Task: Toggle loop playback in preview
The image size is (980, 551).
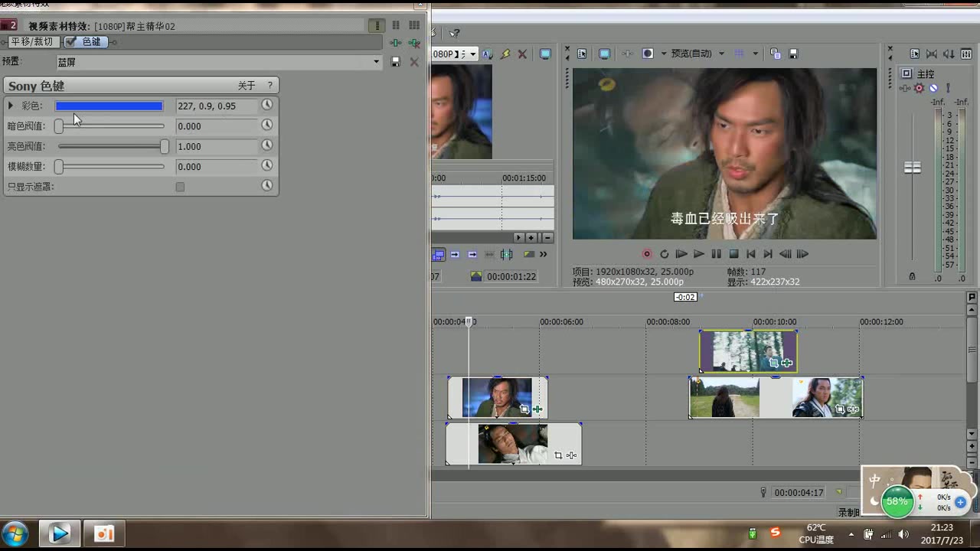Action: click(664, 254)
